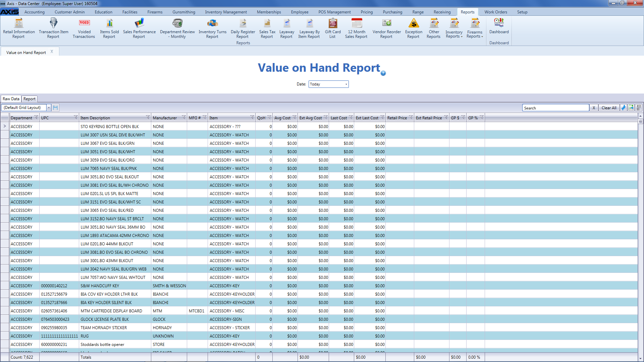The image size is (644, 362).
Task: Sort by the Avg Cost column header
Action: coord(282,118)
